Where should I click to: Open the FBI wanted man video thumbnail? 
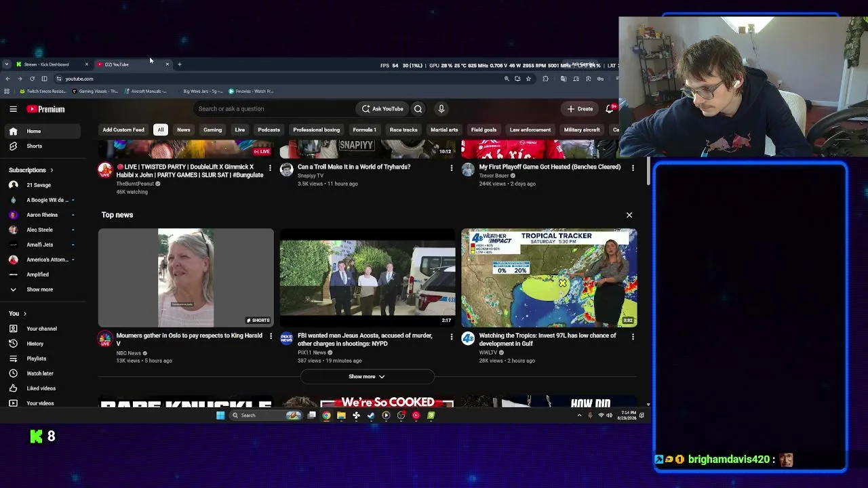click(x=368, y=278)
